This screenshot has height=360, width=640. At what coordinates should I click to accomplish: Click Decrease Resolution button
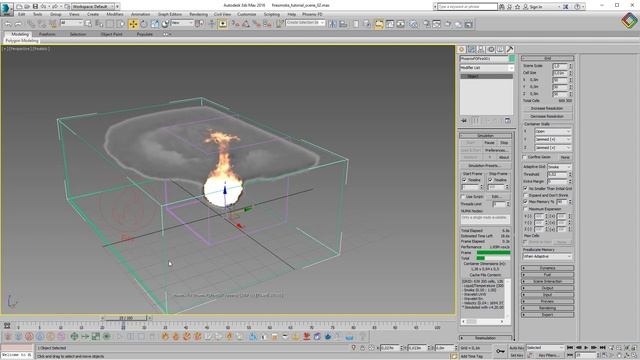(x=547, y=116)
